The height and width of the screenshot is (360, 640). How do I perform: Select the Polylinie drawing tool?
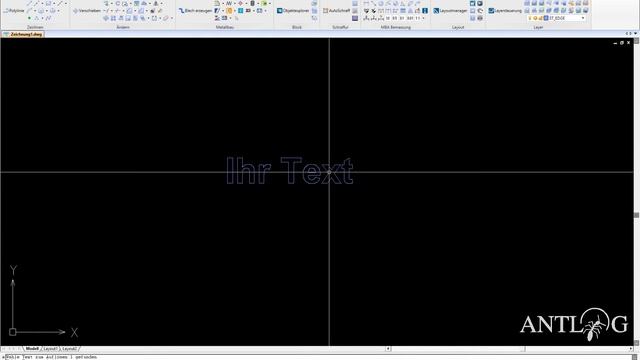[x=14, y=11]
